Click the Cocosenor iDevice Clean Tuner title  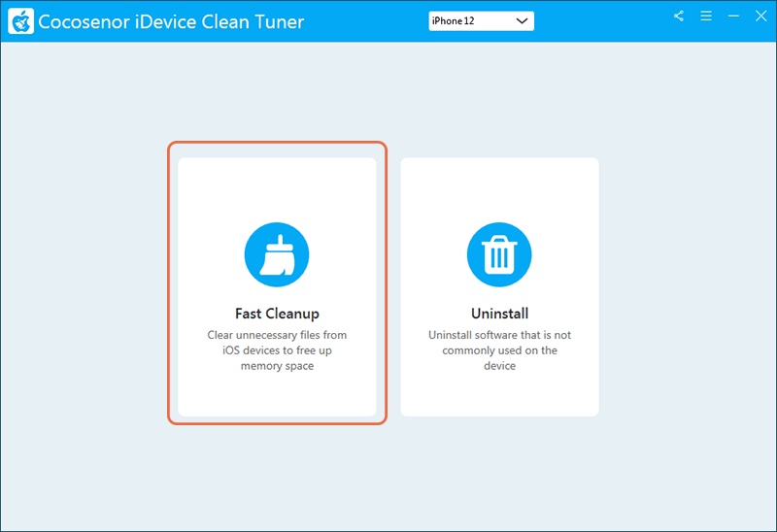click(x=171, y=21)
